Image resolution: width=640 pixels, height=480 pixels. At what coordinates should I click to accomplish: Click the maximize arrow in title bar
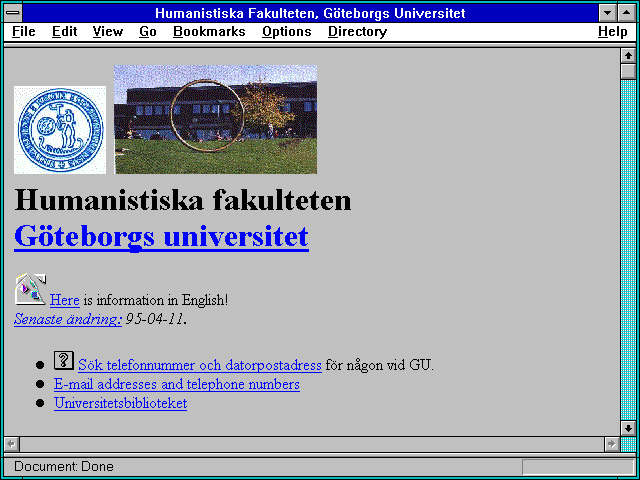627,13
